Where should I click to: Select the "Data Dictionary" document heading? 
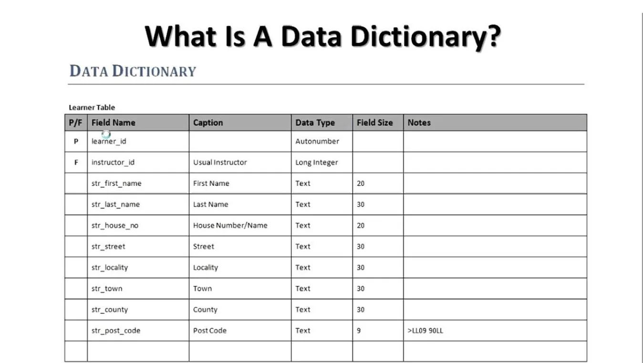(133, 71)
